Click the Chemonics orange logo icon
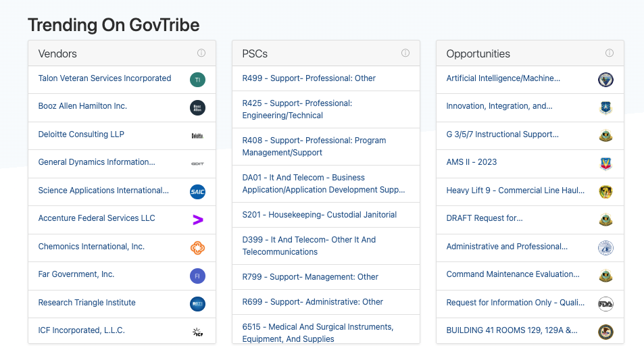644x352 pixels. (x=197, y=248)
